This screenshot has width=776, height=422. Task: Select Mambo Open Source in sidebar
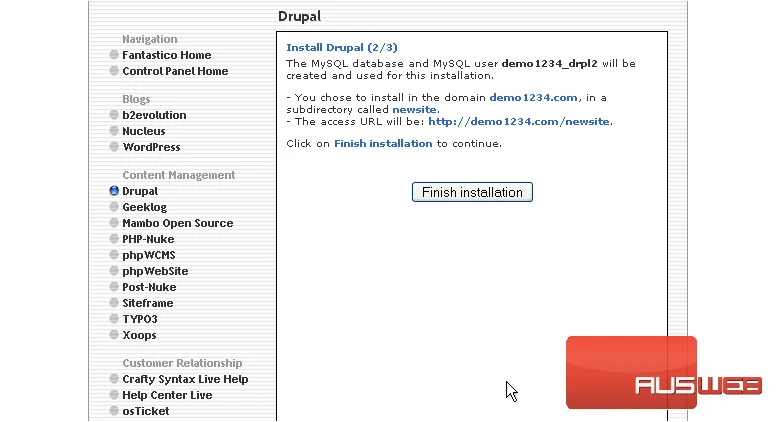pyautogui.click(x=178, y=223)
